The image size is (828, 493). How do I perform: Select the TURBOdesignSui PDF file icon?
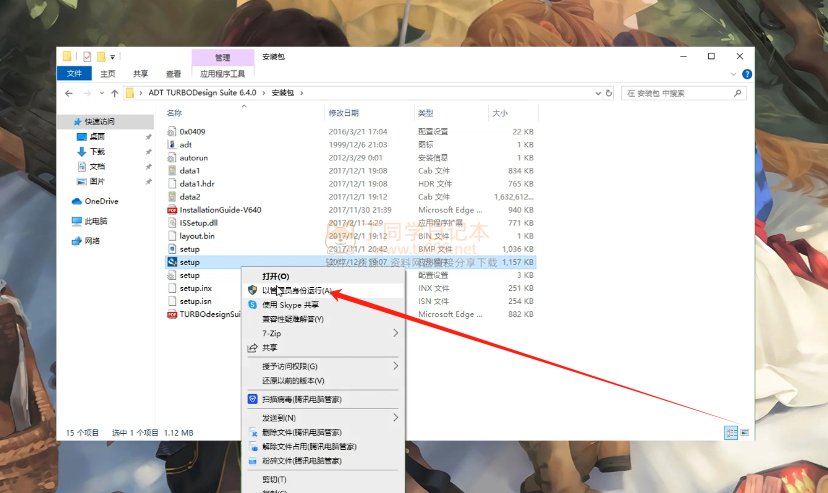pyautogui.click(x=172, y=315)
